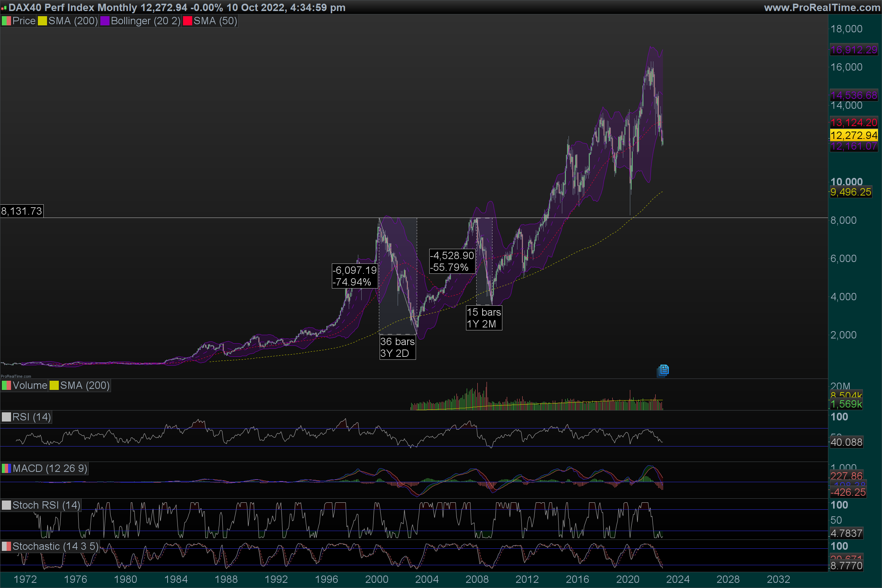The width and height of the screenshot is (882, 588).
Task: Click the yellow swatch of price SMA (200)
Action: point(42,21)
